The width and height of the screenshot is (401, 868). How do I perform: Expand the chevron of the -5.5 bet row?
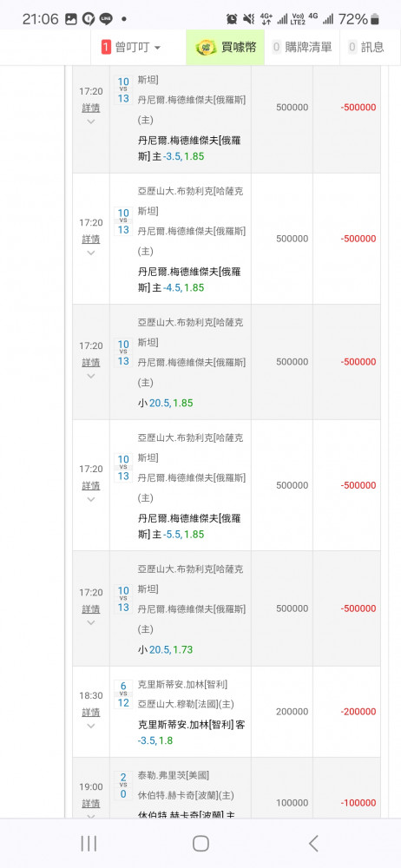(x=91, y=500)
